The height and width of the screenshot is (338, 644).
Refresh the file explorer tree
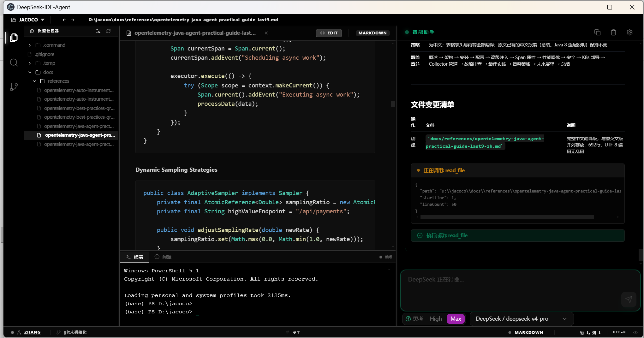pyautogui.click(x=109, y=31)
